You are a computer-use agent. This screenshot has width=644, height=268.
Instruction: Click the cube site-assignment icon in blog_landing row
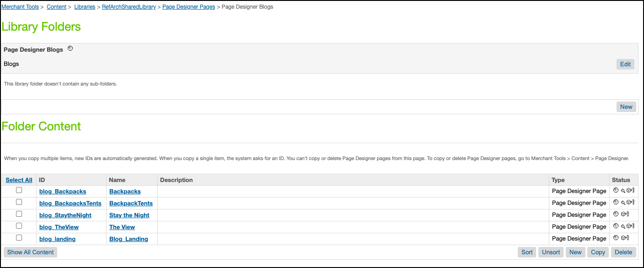coord(623,238)
